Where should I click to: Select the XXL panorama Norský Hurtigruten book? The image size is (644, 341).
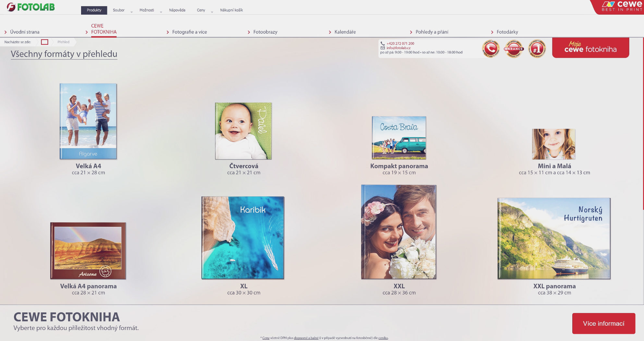pyautogui.click(x=554, y=238)
